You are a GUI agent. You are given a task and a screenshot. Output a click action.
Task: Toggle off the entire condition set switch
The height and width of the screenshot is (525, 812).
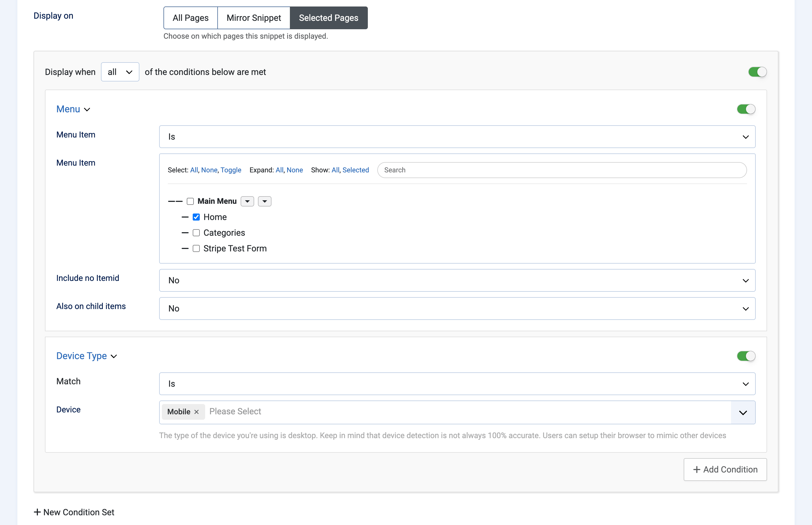pyautogui.click(x=757, y=72)
